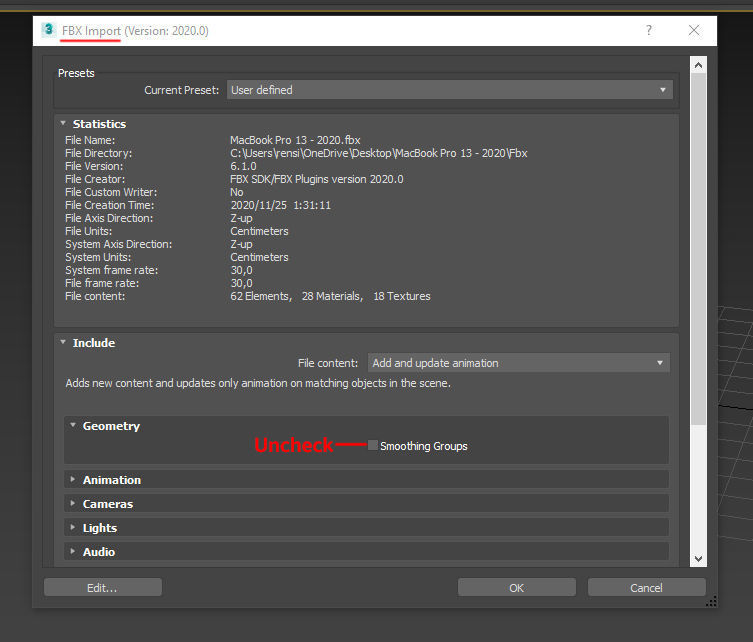Click the File Version value '6.1.0'
Image resolution: width=753 pixels, height=642 pixels.
(243, 166)
